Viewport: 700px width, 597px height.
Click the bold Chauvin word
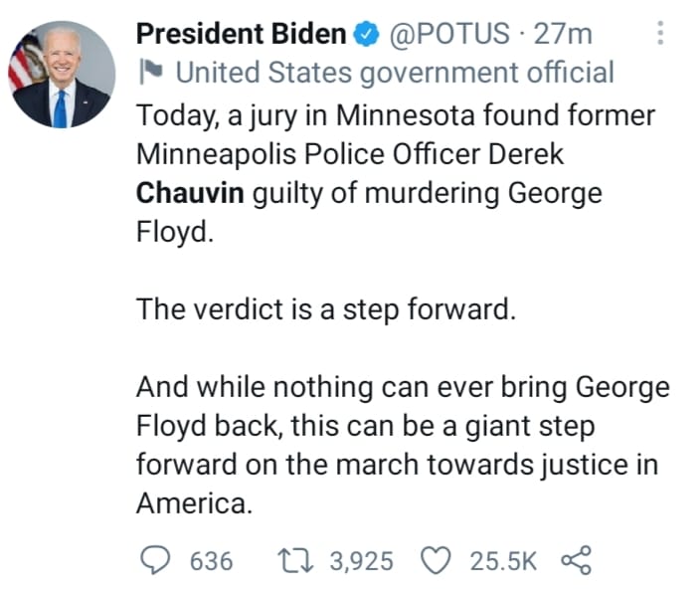pyautogui.click(x=190, y=193)
